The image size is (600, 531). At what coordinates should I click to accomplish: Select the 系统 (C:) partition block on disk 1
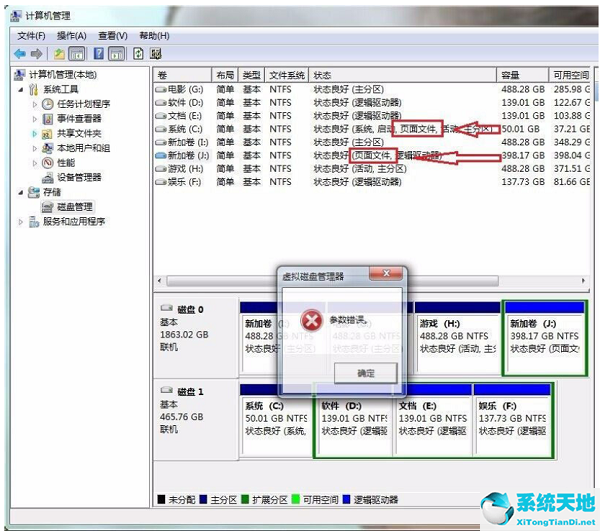click(x=276, y=420)
